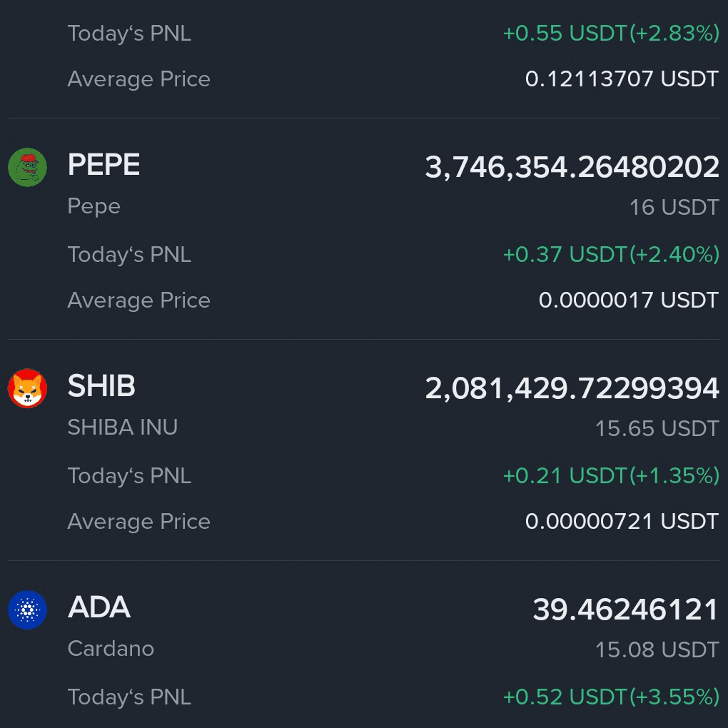Tap the 16 USDT PEPE valuation
Viewport: 728px width, 728px height.
[x=674, y=207]
